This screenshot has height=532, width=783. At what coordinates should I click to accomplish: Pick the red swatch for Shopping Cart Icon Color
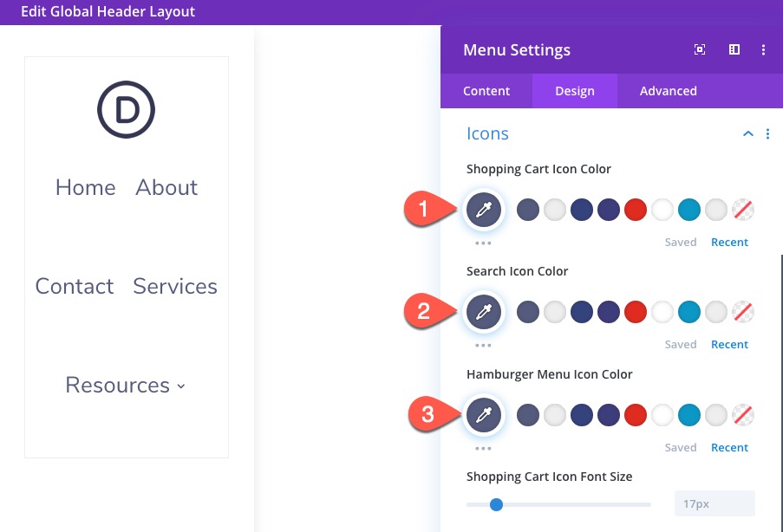(635, 209)
